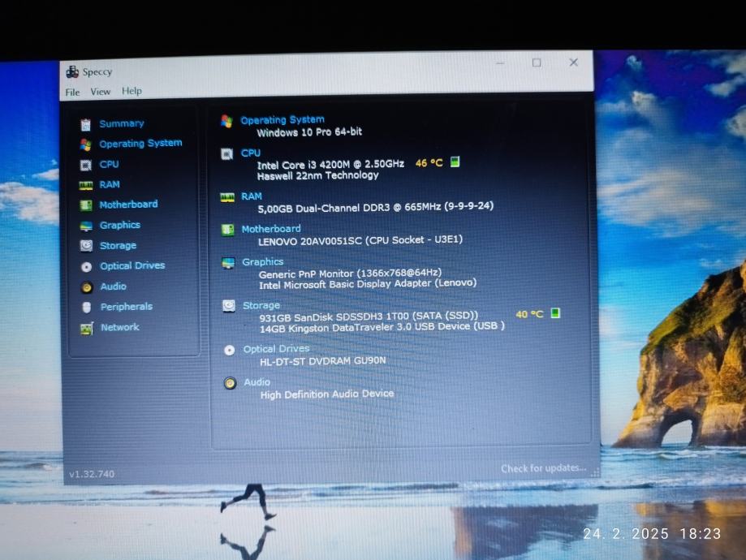
Task: Open the Operating System heading link
Action: [282, 120]
